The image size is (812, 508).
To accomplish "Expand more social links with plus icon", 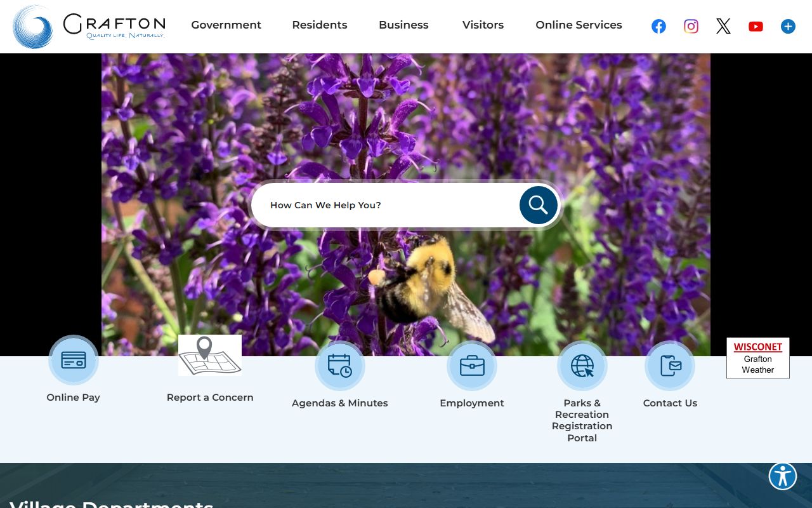I will pyautogui.click(x=788, y=26).
